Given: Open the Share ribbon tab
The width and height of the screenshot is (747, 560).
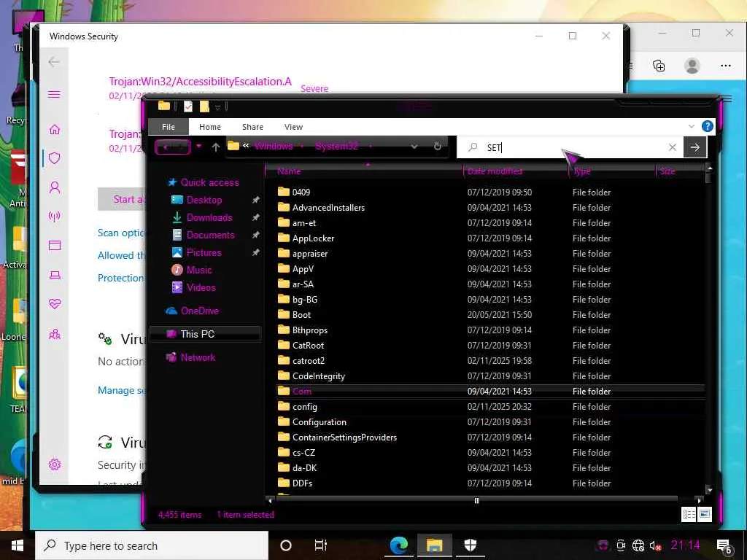Looking at the screenshot, I should coord(252,127).
